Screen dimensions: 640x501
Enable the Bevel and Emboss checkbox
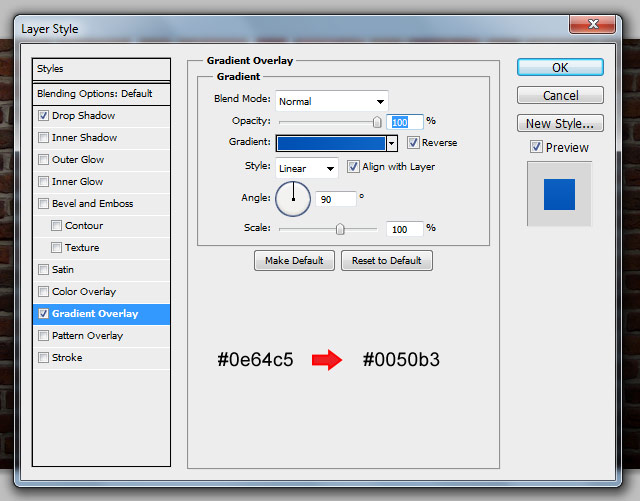pyautogui.click(x=43, y=203)
